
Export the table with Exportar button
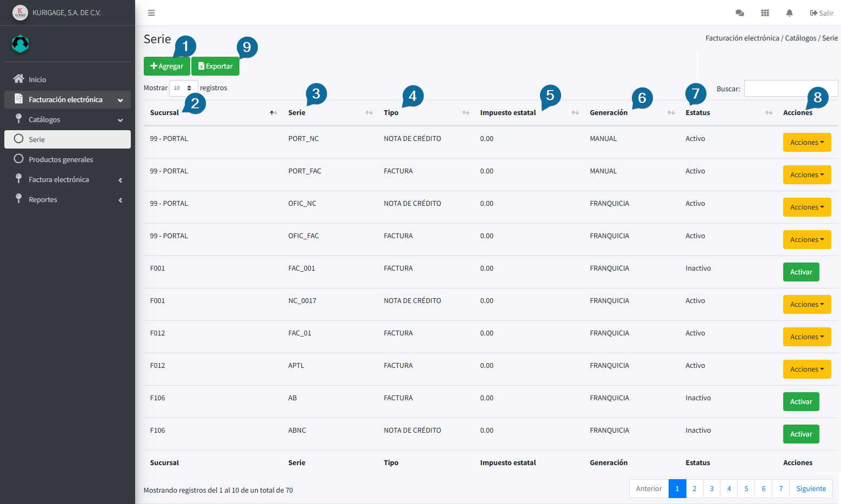point(215,66)
